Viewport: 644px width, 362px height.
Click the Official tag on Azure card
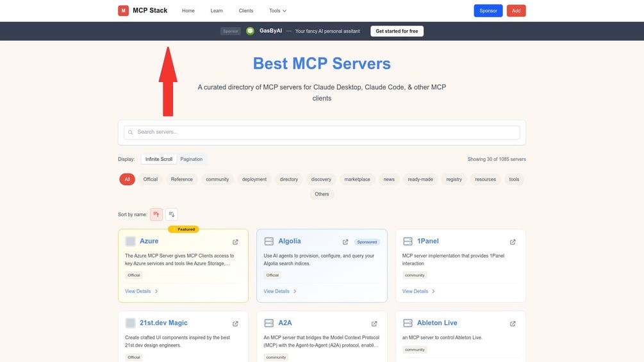134,276
